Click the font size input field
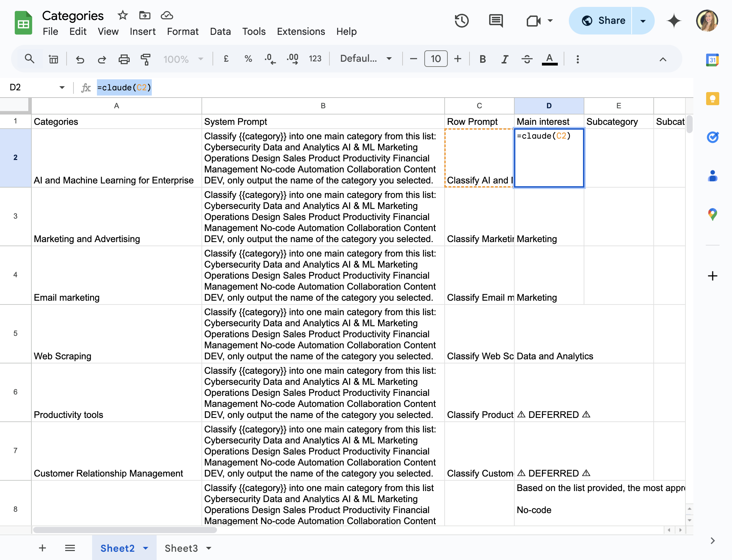The width and height of the screenshot is (732, 560). pyautogui.click(x=436, y=59)
